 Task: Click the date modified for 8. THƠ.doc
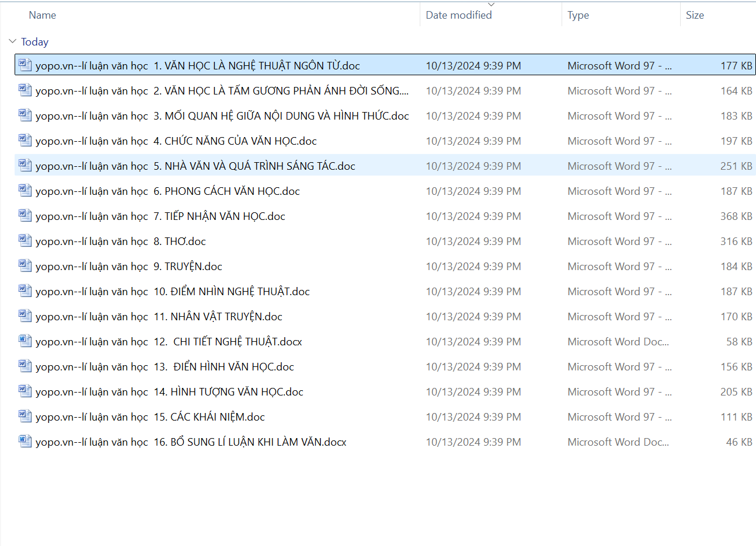pos(473,242)
